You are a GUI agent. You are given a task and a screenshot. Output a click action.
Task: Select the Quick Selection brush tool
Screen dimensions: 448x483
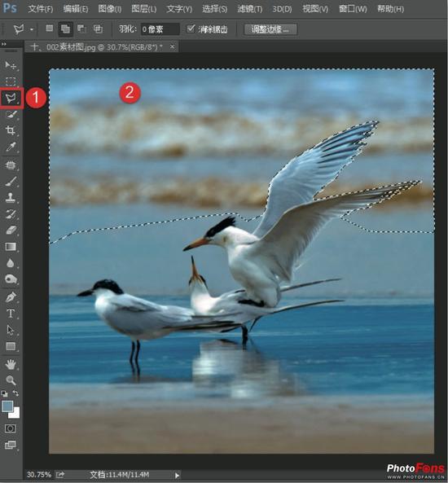pos(11,115)
